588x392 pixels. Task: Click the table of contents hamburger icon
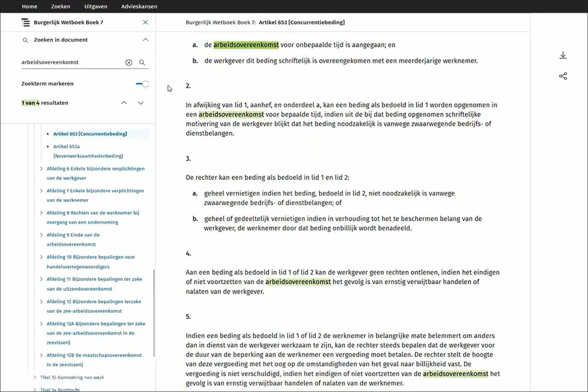point(25,23)
